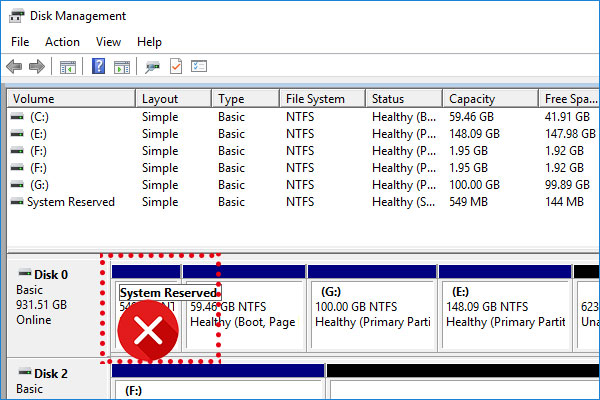Select System Reserved name in volume list
This screenshot has height=400, width=600.
(71, 202)
